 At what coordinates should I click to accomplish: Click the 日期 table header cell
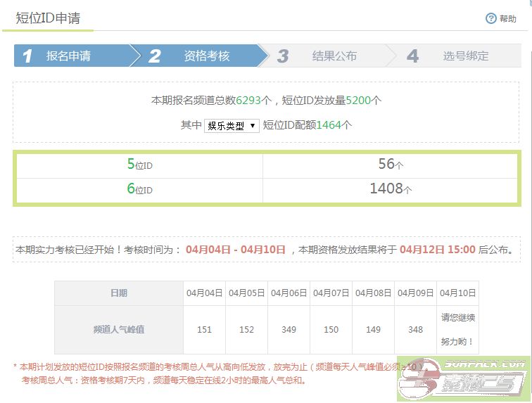pos(119,293)
